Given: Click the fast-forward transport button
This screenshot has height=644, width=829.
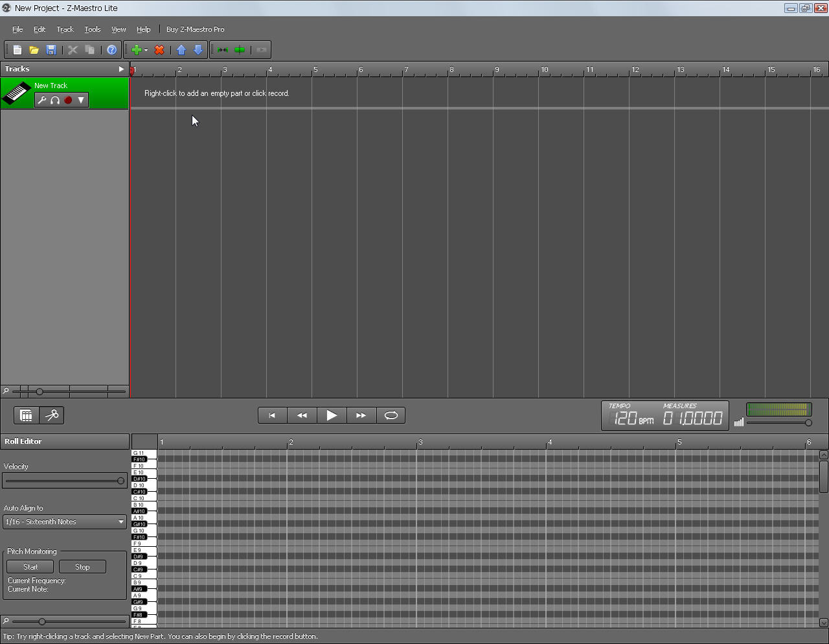Looking at the screenshot, I should point(361,415).
